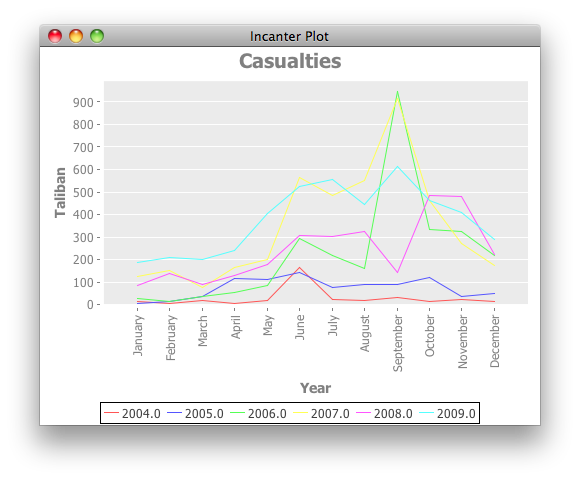Click the August axis label
580x480 pixels.
[x=365, y=333]
